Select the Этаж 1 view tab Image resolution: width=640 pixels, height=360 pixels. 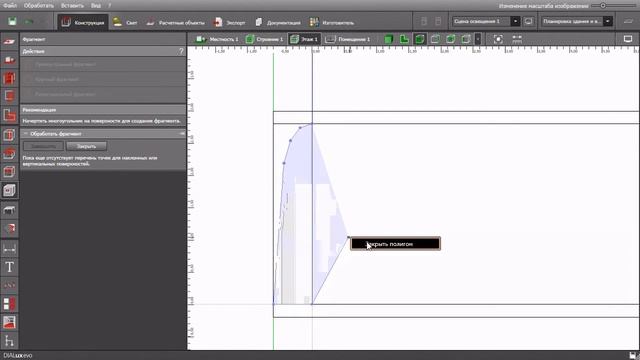[x=304, y=39]
